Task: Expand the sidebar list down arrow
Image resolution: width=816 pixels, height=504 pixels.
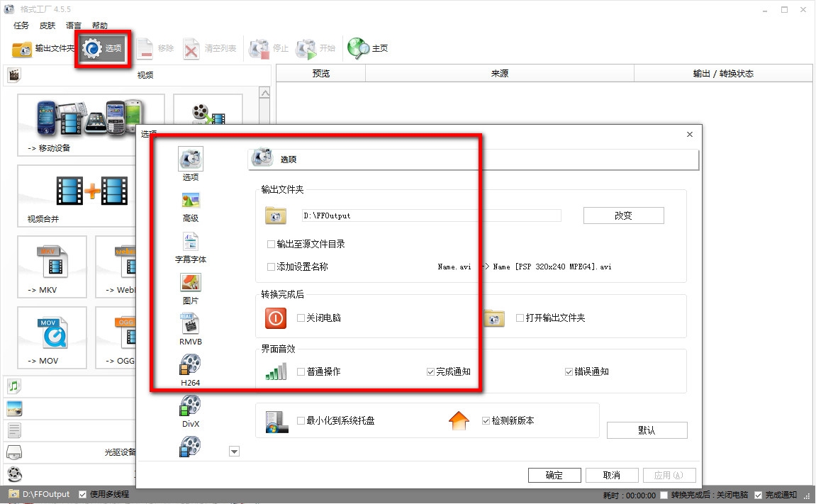Action: click(x=234, y=452)
